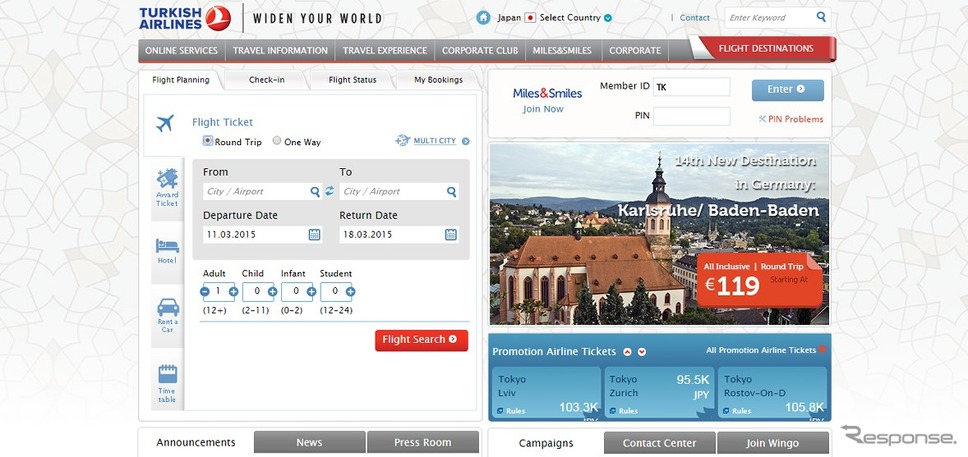Click the Multi City globe icon
The height and width of the screenshot is (457, 968).
tap(403, 140)
